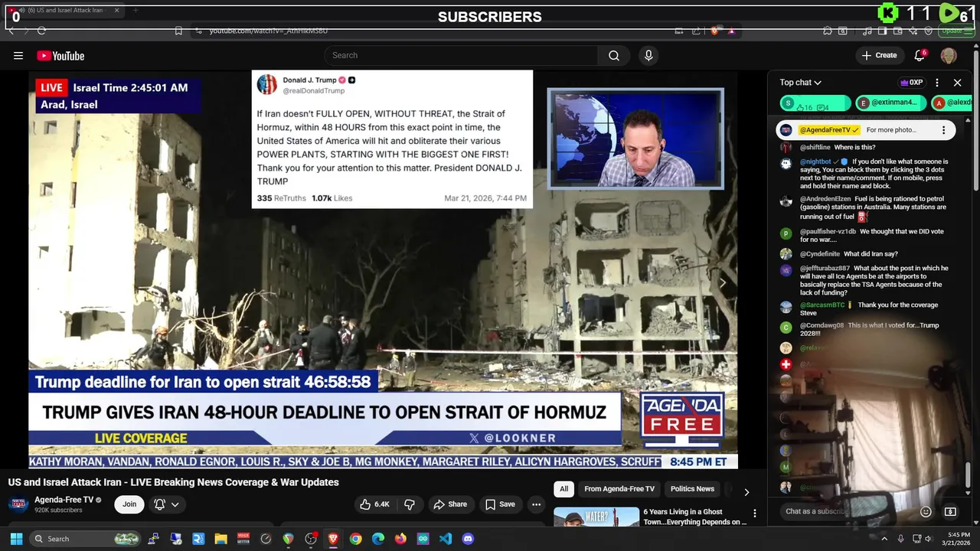Open Visual Studio Code from taskbar
The width and height of the screenshot is (980, 551).
446,539
